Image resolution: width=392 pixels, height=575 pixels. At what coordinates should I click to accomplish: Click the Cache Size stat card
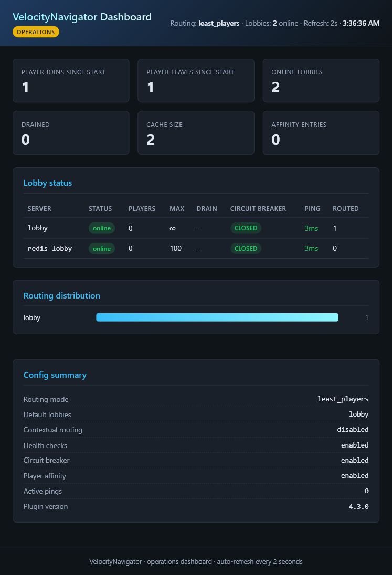click(x=196, y=133)
